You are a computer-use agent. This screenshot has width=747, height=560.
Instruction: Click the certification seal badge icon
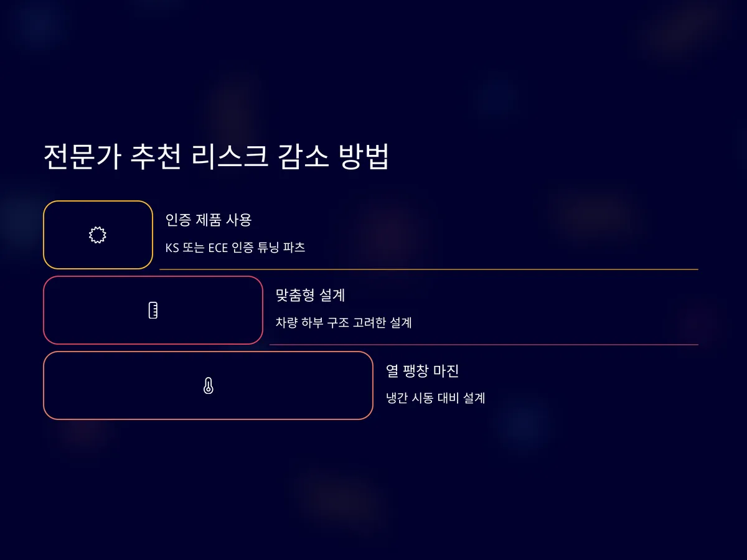[98, 235]
